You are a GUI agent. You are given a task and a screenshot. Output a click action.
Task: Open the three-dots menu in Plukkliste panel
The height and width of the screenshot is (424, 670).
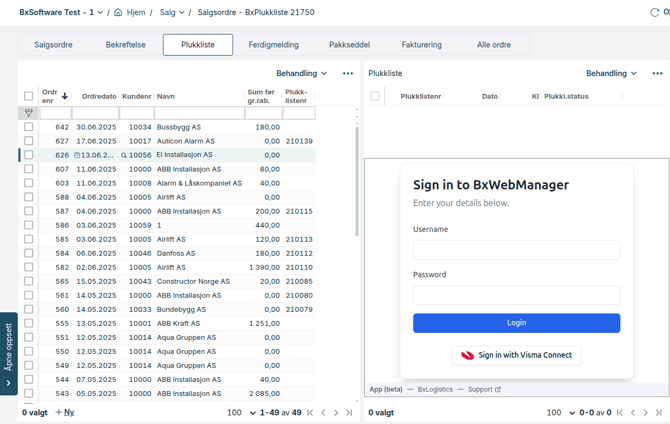pos(657,74)
